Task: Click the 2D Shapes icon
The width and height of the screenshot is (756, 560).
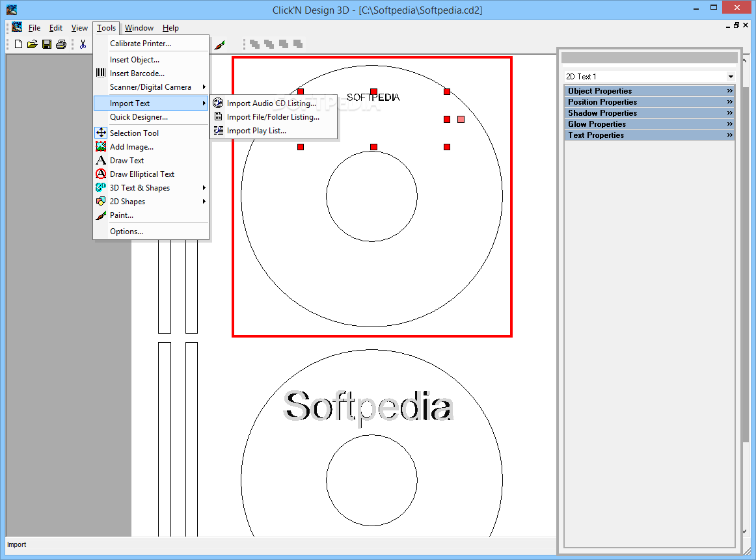Action: coord(101,201)
